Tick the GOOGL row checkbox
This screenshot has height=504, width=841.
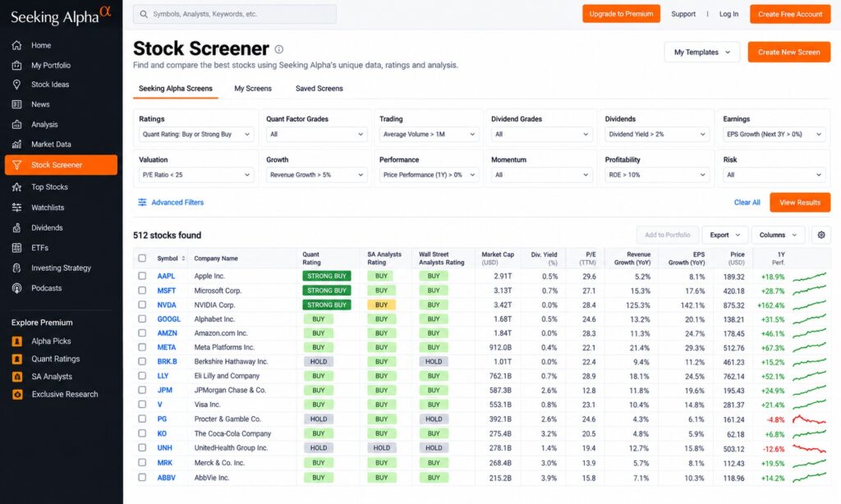coord(142,319)
